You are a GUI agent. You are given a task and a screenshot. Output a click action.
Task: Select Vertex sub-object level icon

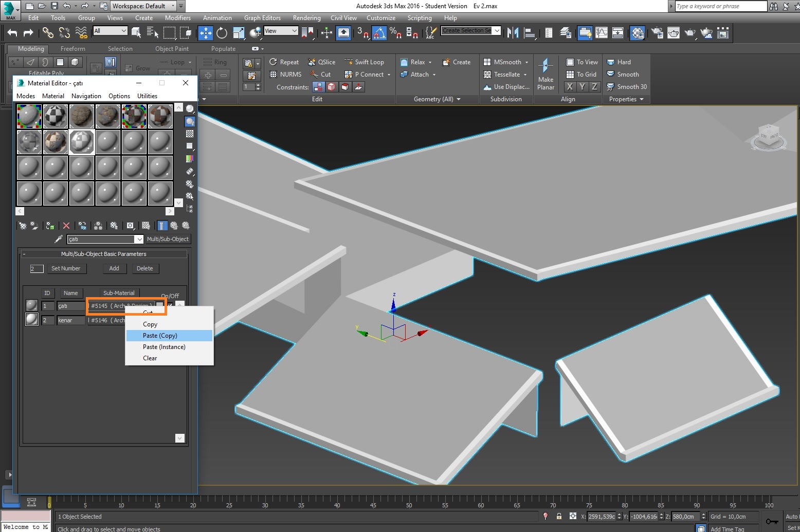pyautogui.click(x=15, y=62)
